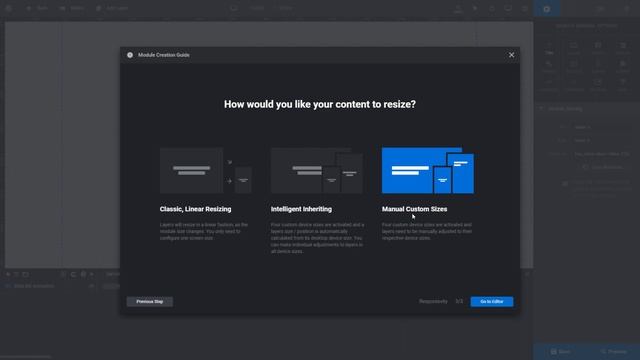
Task: Click the Go to Editor button
Action: click(x=492, y=302)
